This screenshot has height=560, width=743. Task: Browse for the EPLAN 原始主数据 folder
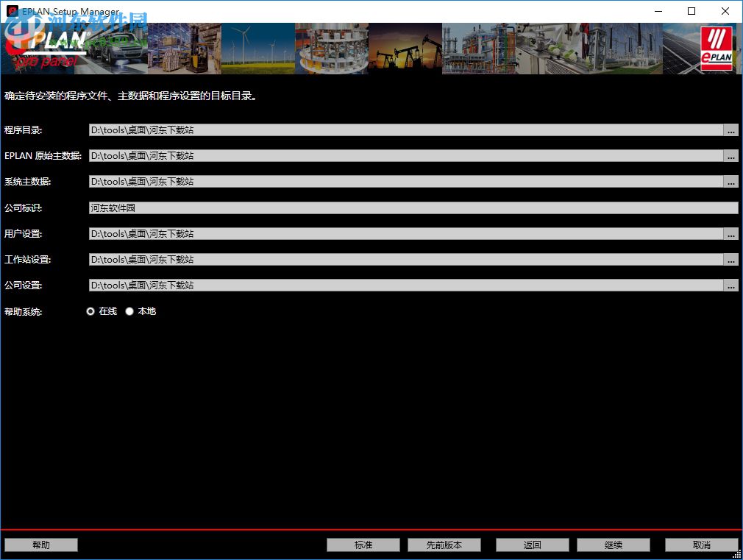[730, 155]
